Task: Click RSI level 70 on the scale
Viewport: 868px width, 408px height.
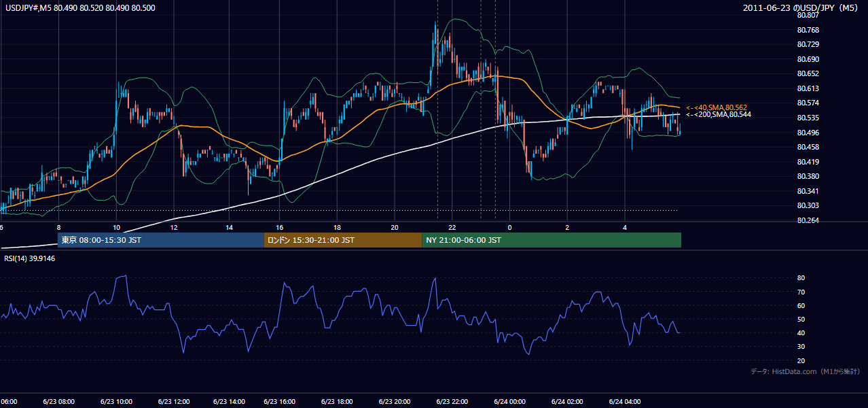Action: point(801,292)
